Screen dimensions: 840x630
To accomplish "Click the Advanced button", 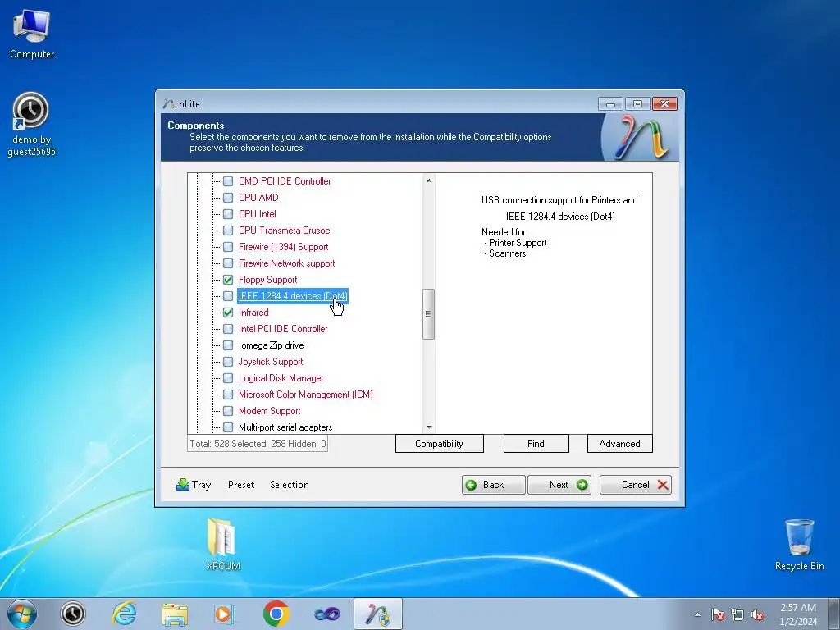I will [x=620, y=444].
